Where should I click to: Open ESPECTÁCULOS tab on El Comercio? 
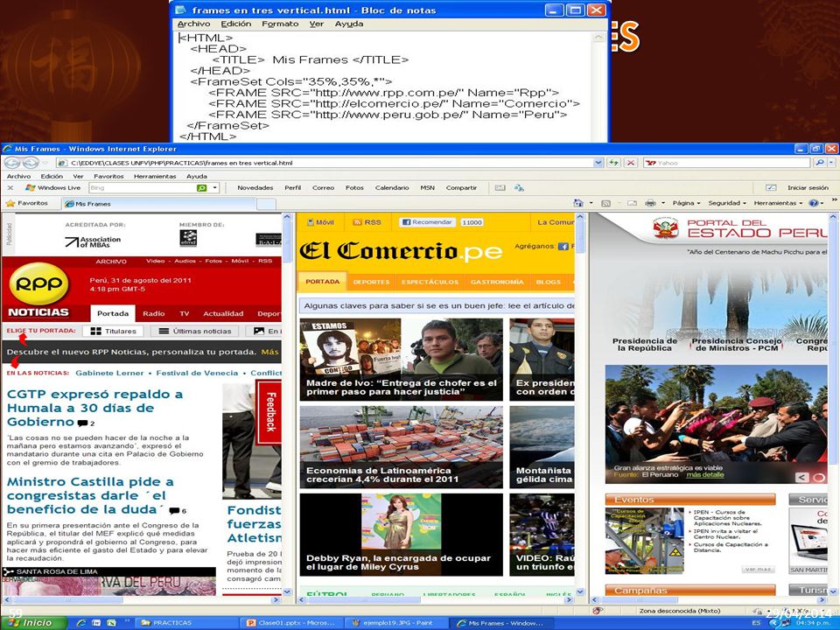(x=430, y=282)
